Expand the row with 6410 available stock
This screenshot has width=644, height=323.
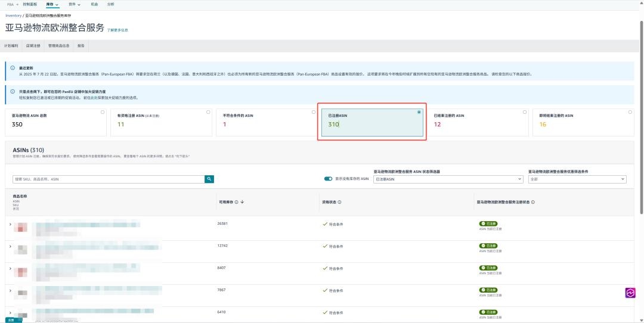10,313
